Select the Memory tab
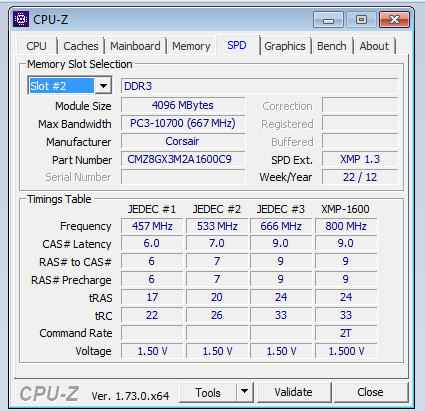This screenshot has width=425, height=411. coord(191,46)
